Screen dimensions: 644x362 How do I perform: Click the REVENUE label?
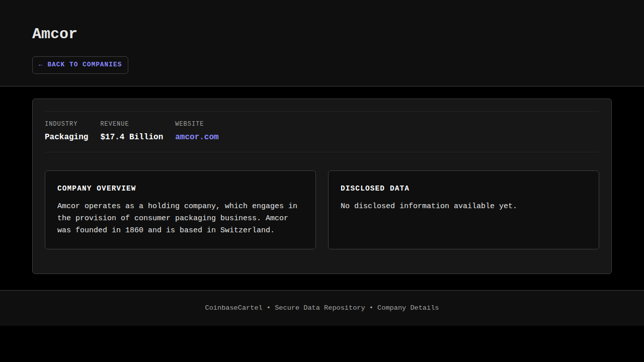[x=114, y=124]
